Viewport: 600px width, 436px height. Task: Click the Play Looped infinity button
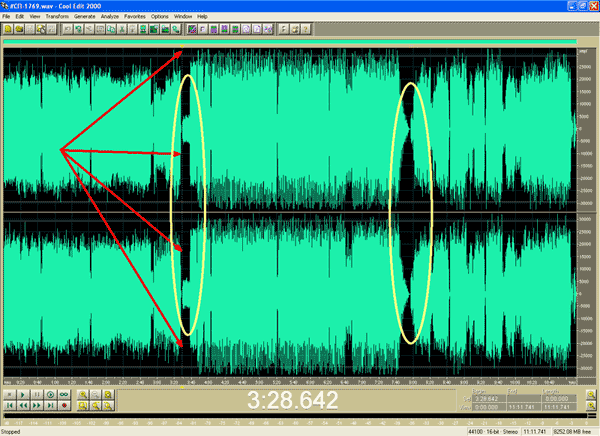[x=64, y=395]
